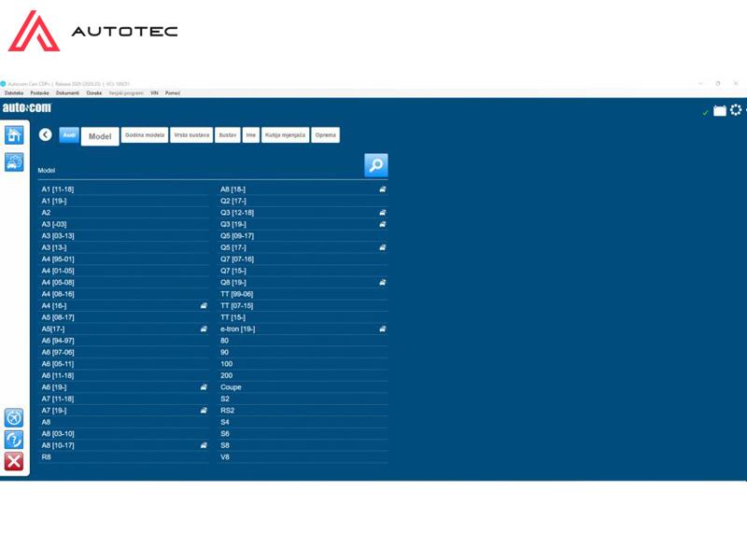Select model Q5 [09-17]
The width and height of the screenshot is (747, 560).
click(303, 236)
